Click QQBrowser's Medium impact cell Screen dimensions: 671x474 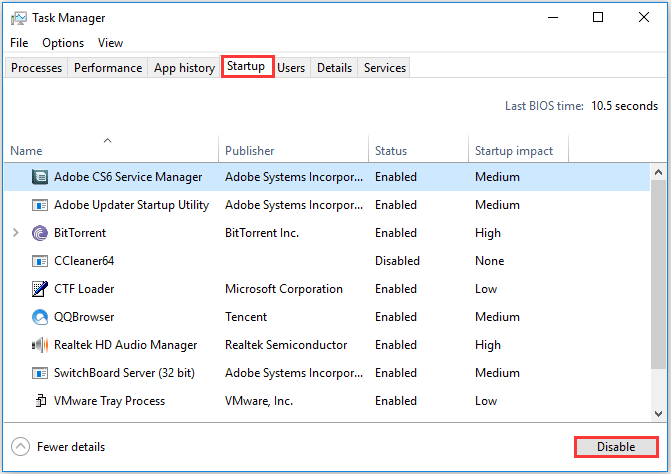click(x=497, y=317)
